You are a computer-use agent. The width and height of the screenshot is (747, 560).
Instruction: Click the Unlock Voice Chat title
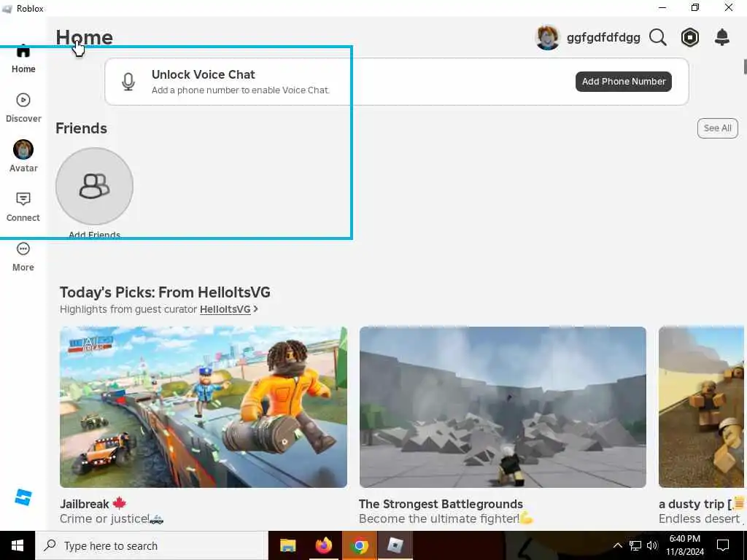click(x=204, y=74)
